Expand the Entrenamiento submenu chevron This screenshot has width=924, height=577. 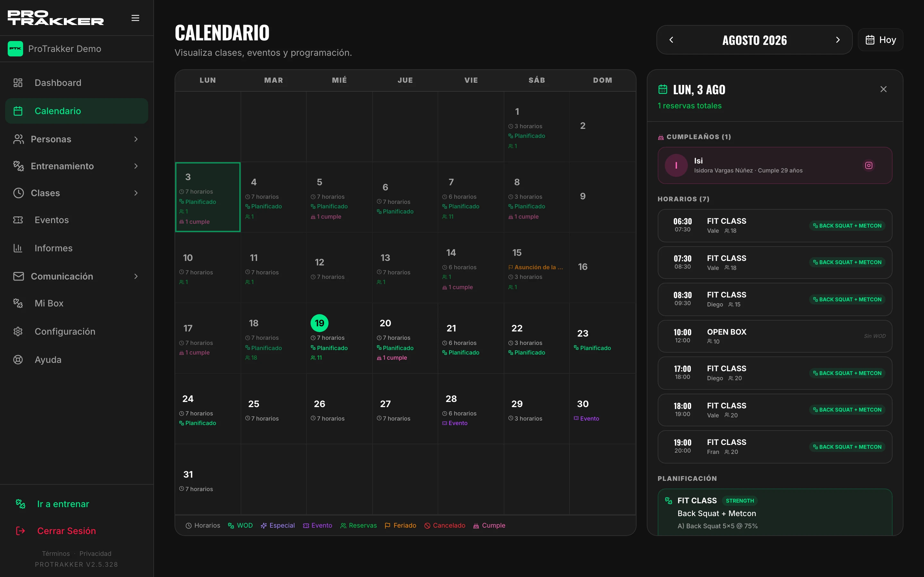coord(136,166)
